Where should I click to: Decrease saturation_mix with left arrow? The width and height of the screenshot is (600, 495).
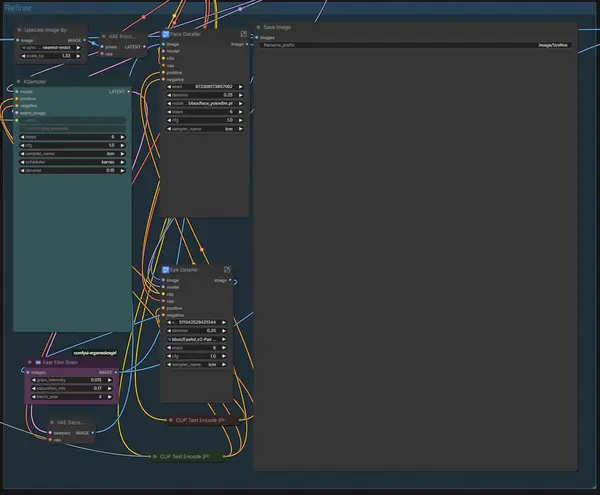click(34, 389)
